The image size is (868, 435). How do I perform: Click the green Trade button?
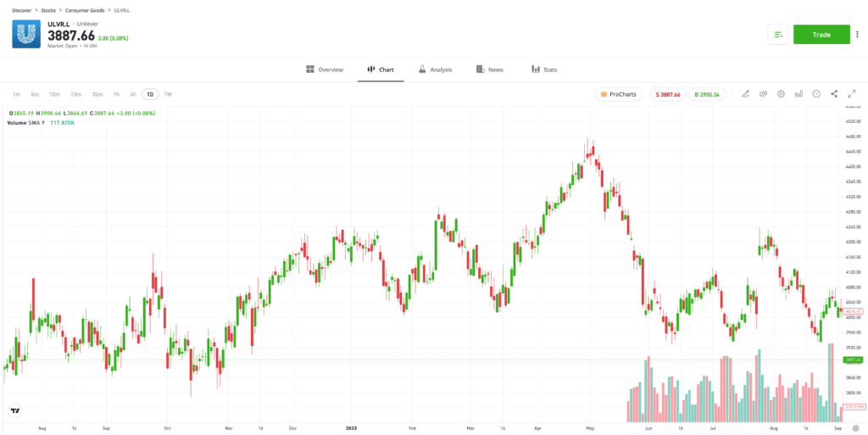click(821, 34)
